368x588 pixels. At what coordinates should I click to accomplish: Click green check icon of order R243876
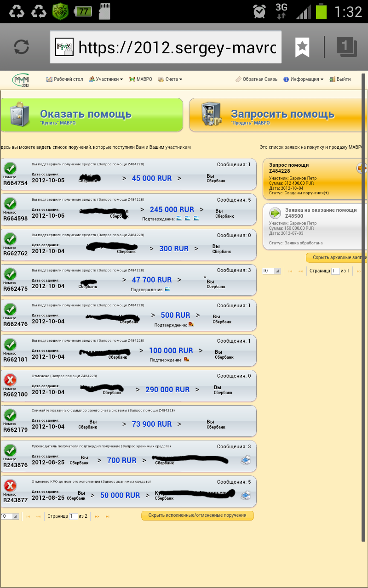pos(10,450)
